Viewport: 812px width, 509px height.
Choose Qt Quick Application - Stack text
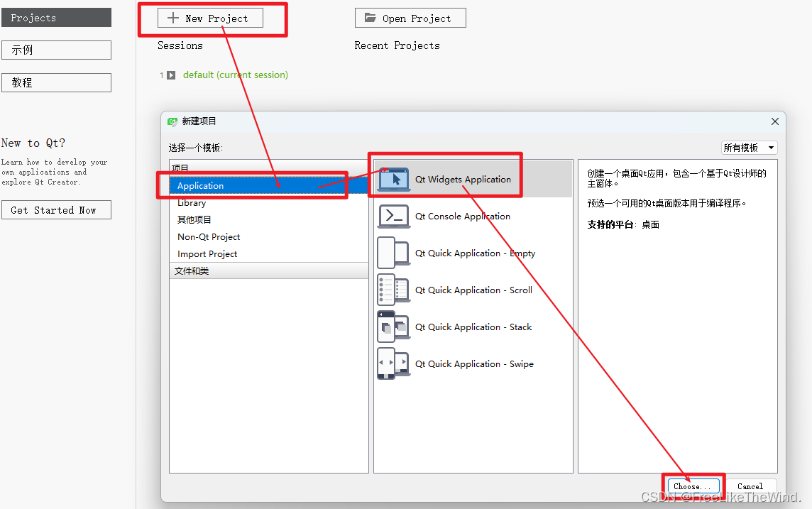(473, 327)
